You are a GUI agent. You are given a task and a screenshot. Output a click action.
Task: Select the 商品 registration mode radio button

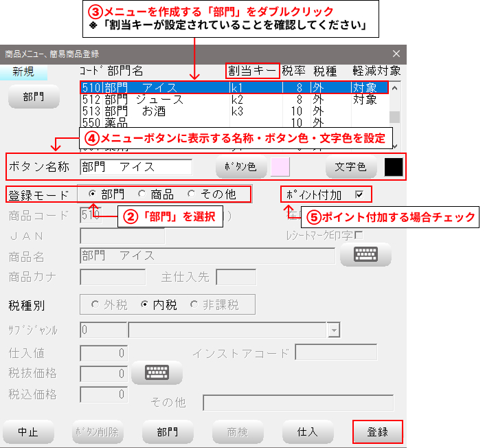click(142, 194)
